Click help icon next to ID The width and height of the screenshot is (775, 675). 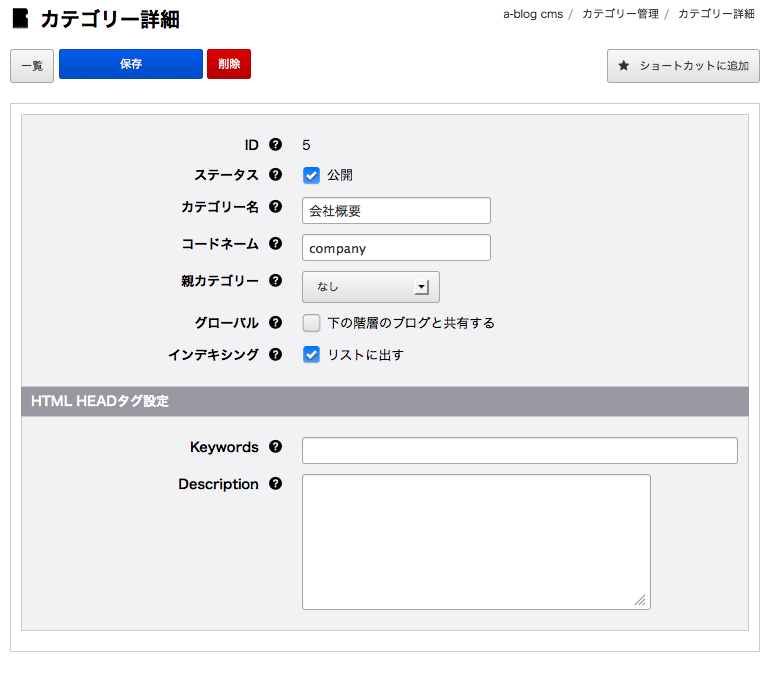[x=276, y=145]
